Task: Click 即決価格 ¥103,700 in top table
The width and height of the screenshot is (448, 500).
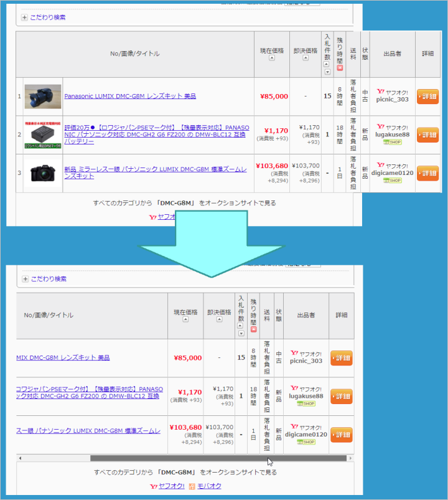Action: coord(306,166)
